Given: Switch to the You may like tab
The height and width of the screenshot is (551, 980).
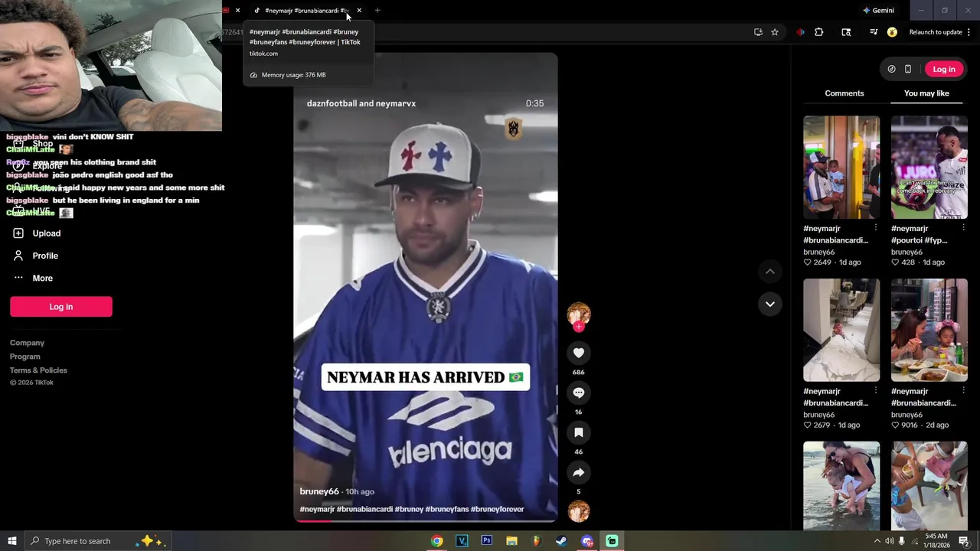Looking at the screenshot, I should pyautogui.click(x=926, y=93).
